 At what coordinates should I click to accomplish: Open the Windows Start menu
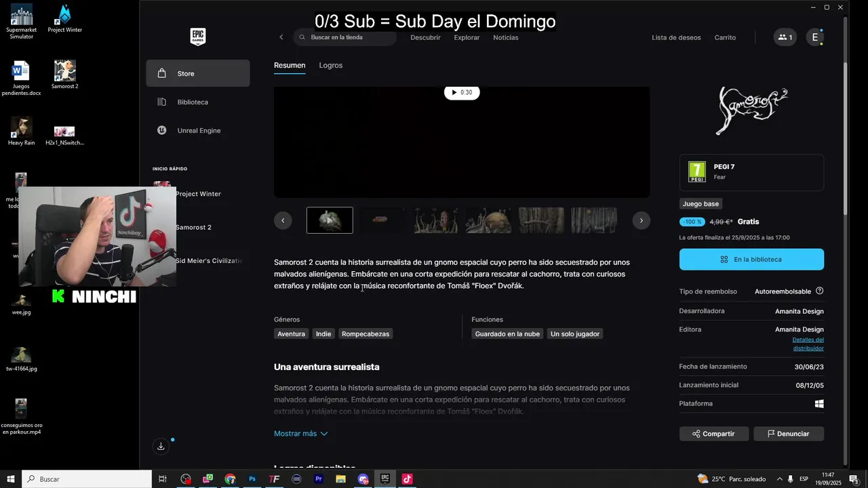(x=11, y=479)
